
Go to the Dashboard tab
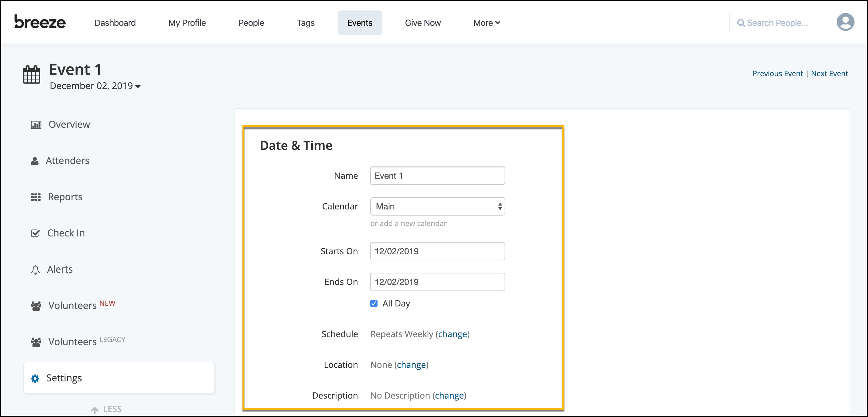[x=115, y=23]
